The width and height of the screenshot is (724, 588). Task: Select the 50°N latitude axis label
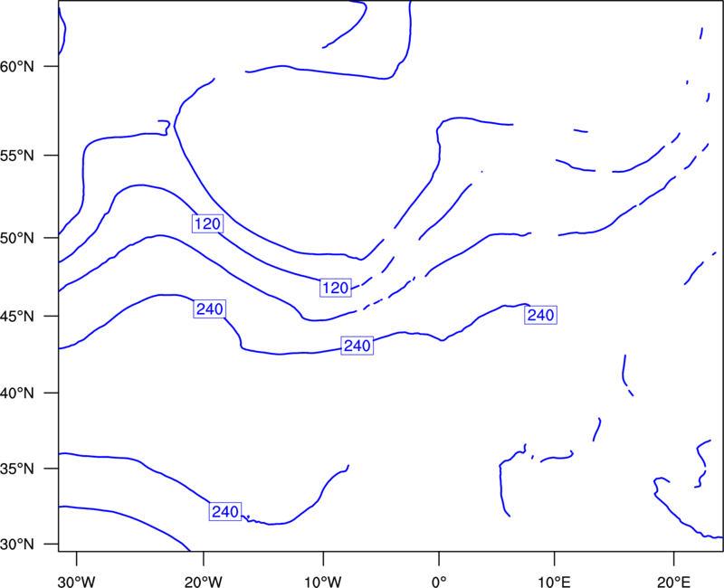coord(17,239)
